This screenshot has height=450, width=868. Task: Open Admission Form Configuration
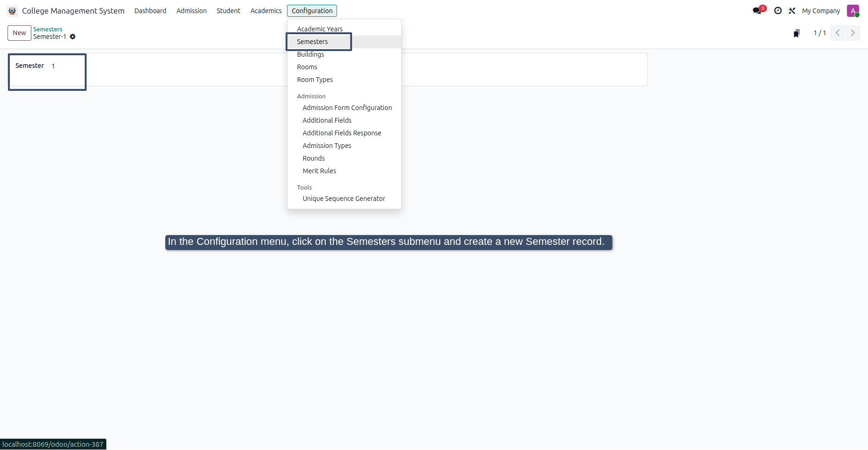click(x=344, y=108)
